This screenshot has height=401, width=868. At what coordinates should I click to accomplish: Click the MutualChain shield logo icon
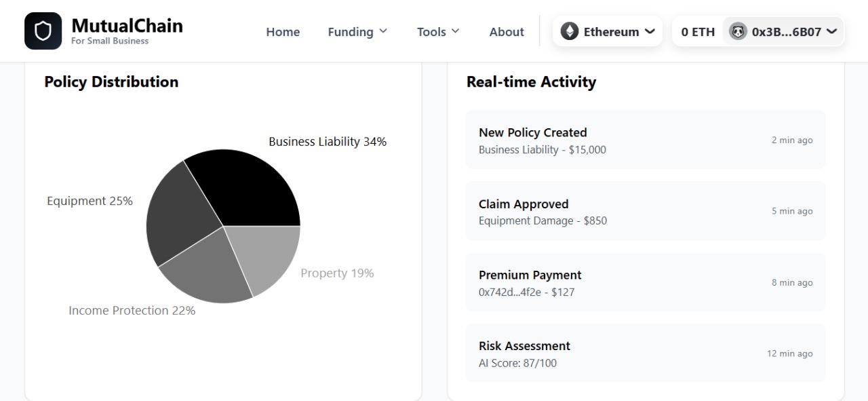[x=43, y=31]
